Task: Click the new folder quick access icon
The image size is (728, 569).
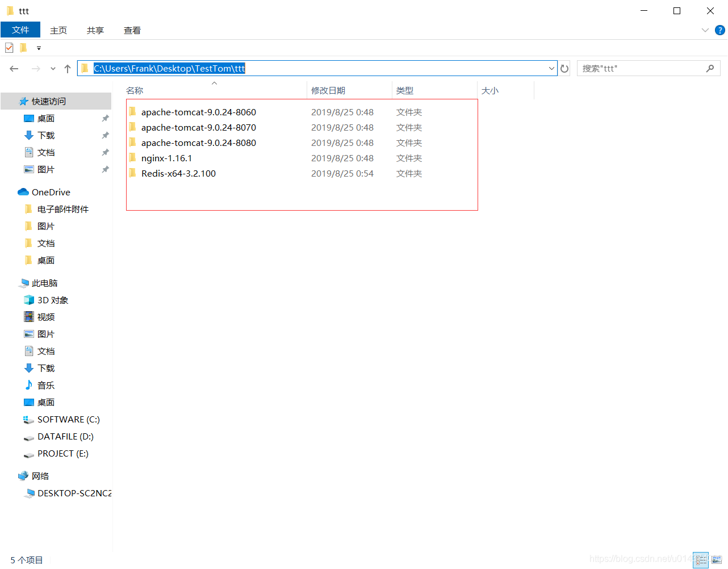Action: (23, 48)
